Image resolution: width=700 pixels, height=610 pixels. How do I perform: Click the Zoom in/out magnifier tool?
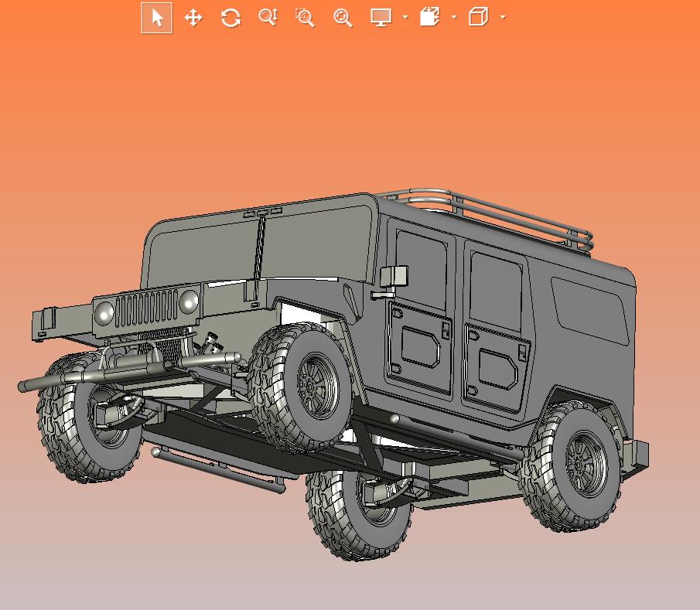coord(268,18)
